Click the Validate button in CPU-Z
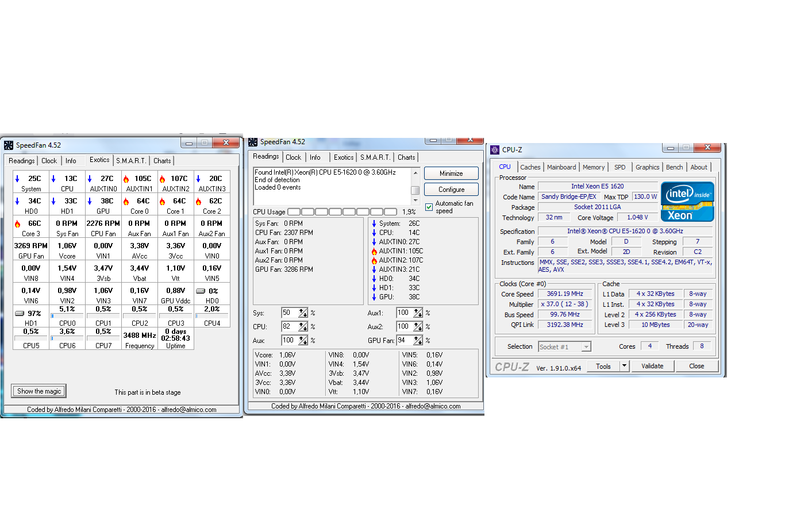The height and width of the screenshot is (532, 785). 652,366
